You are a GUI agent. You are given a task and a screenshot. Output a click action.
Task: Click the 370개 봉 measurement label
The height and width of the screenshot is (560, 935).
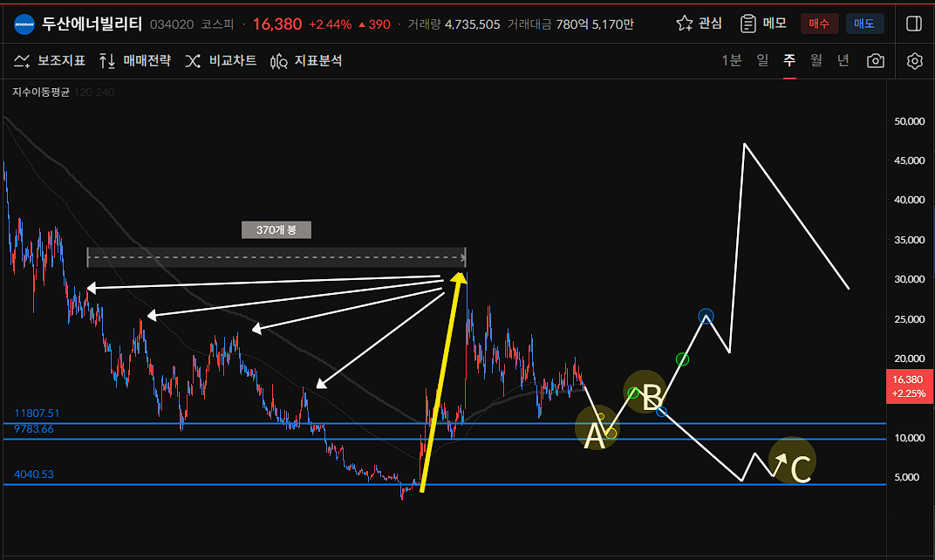pyautogui.click(x=276, y=229)
